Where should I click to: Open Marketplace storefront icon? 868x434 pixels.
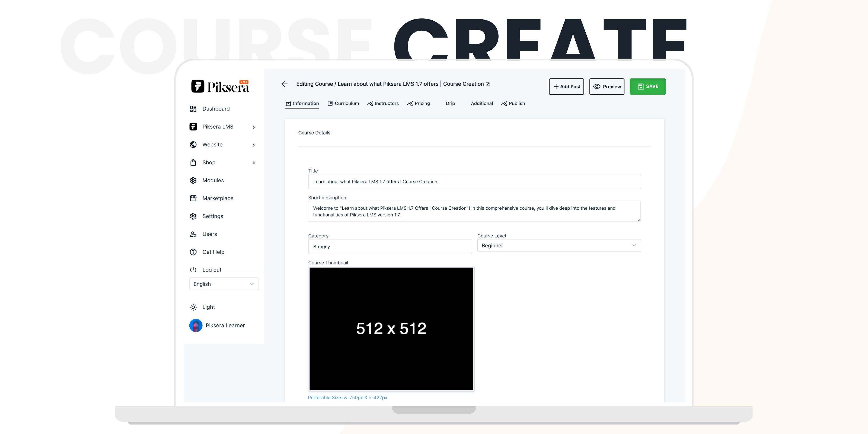click(x=193, y=199)
